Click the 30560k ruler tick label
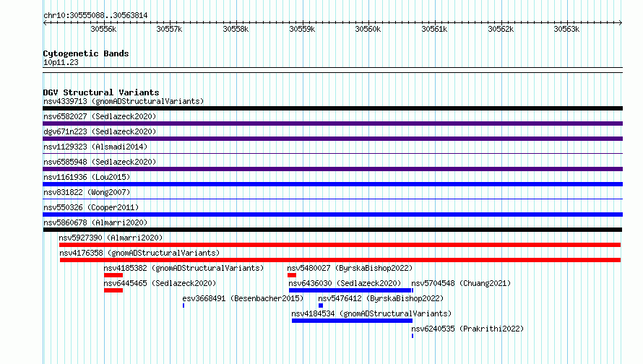 tap(368, 29)
